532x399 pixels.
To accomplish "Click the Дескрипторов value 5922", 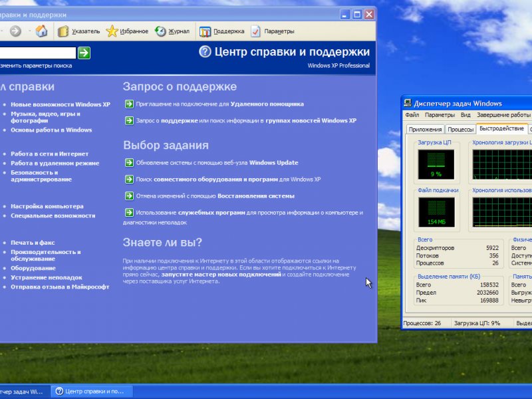I will tap(492, 248).
